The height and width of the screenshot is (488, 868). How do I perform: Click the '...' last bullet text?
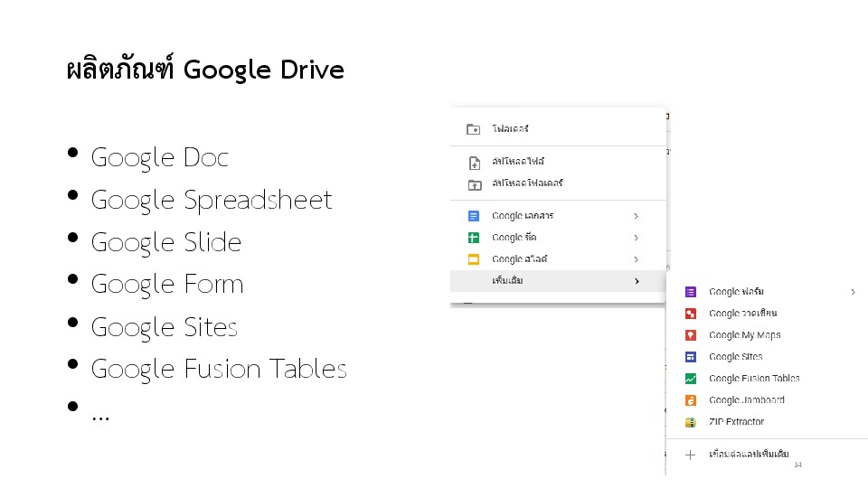pyautogui.click(x=100, y=418)
